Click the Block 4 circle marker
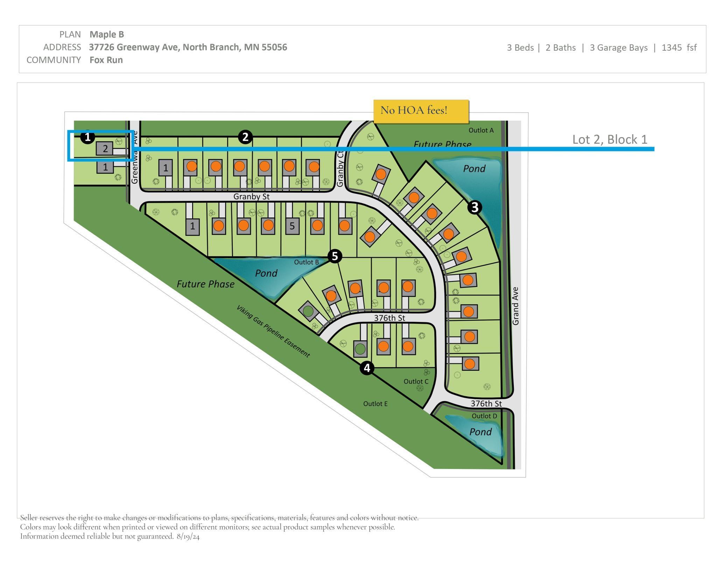The image size is (728, 562). click(x=367, y=368)
